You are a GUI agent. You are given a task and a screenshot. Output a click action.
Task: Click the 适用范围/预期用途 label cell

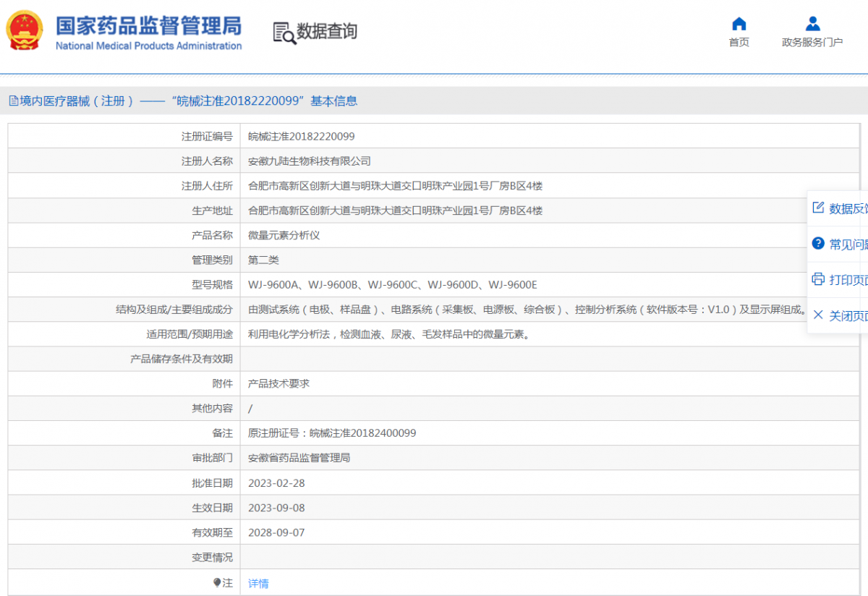(124, 334)
